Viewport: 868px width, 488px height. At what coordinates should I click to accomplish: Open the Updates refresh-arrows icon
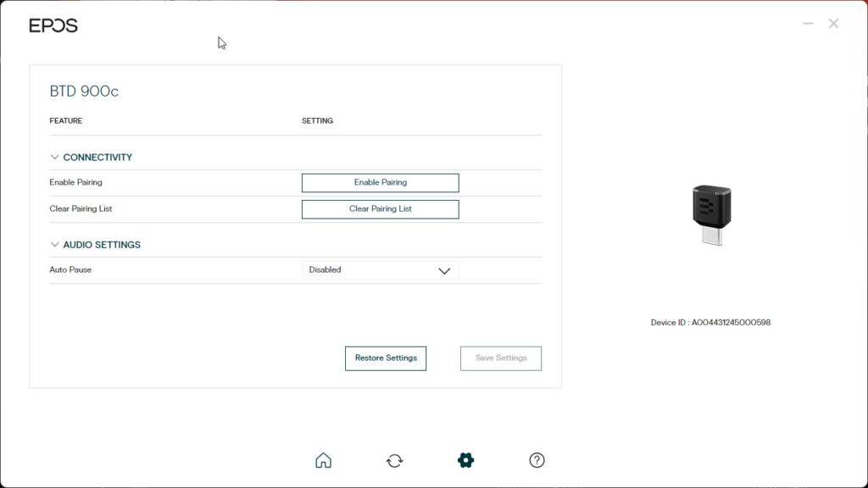(x=394, y=460)
